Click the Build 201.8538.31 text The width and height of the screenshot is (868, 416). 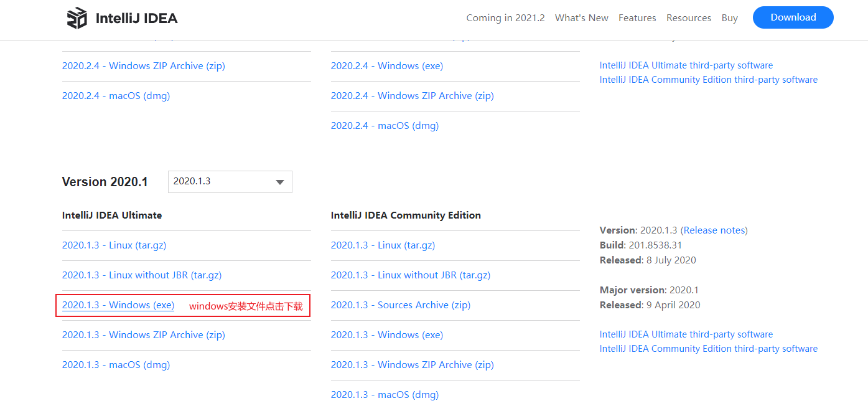pyautogui.click(x=641, y=245)
